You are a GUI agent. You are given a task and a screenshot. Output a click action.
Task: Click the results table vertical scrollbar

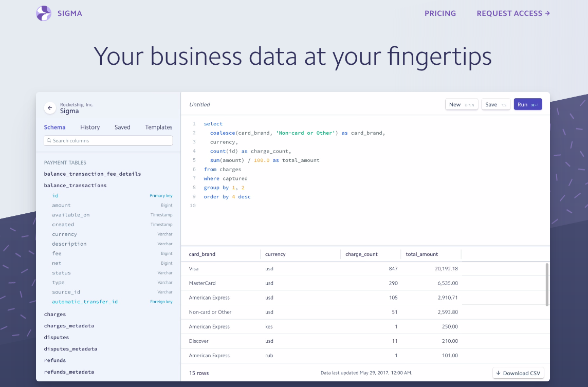click(546, 284)
